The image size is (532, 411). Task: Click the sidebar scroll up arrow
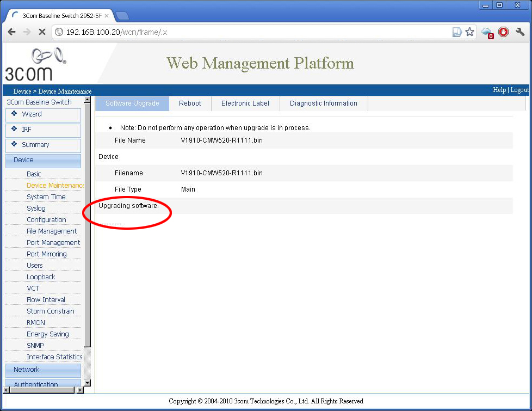[87, 100]
